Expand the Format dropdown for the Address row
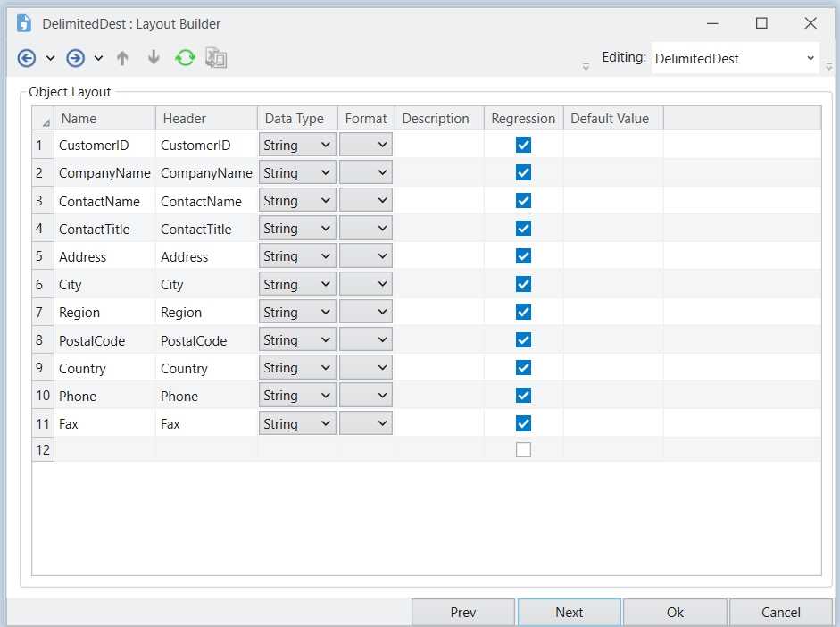This screenshot has height=627, width=840. tap(366, 256)
